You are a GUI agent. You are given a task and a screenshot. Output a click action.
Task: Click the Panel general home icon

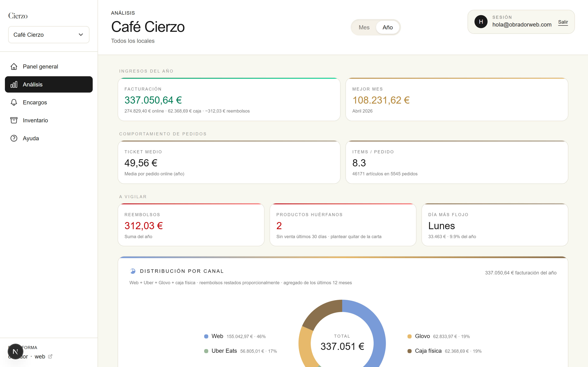pyautogui.click(x=14, y=66)
